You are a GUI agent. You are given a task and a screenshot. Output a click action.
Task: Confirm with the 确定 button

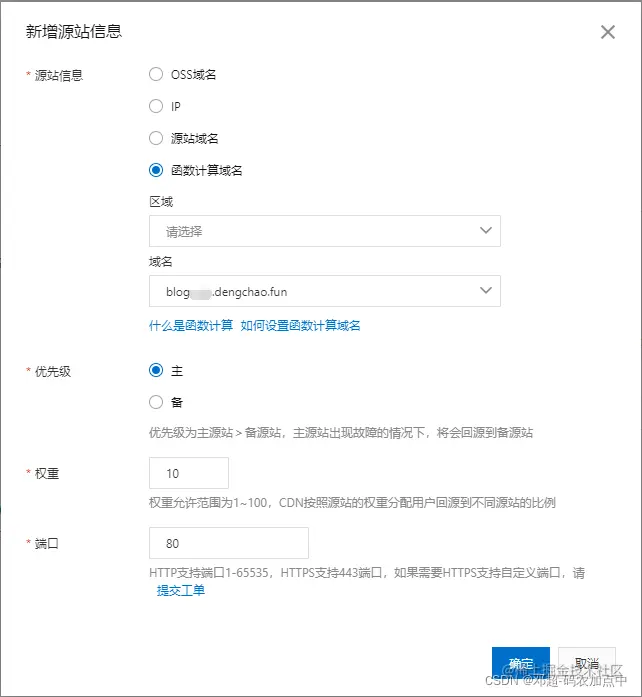click(x=521, y=663)
